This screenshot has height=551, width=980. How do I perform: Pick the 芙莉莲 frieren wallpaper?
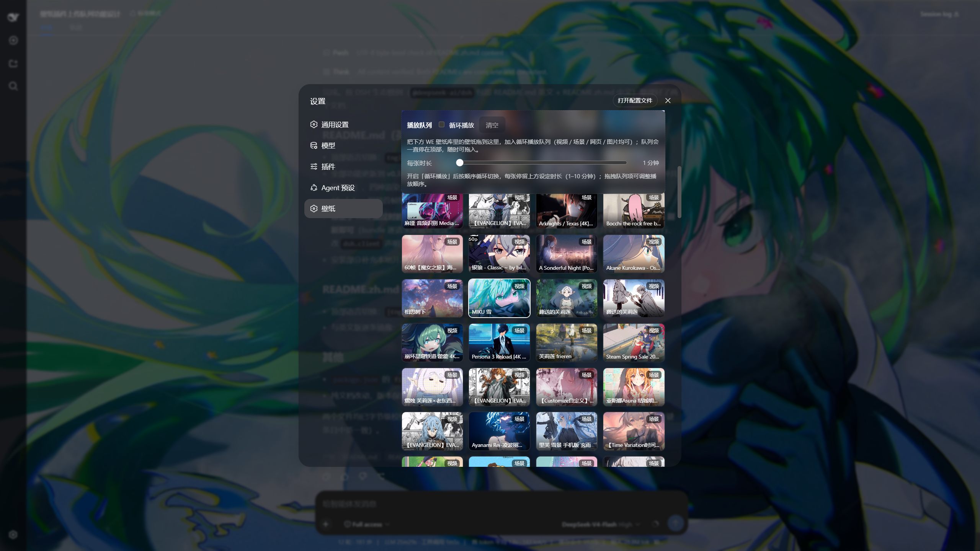(567, 342)
